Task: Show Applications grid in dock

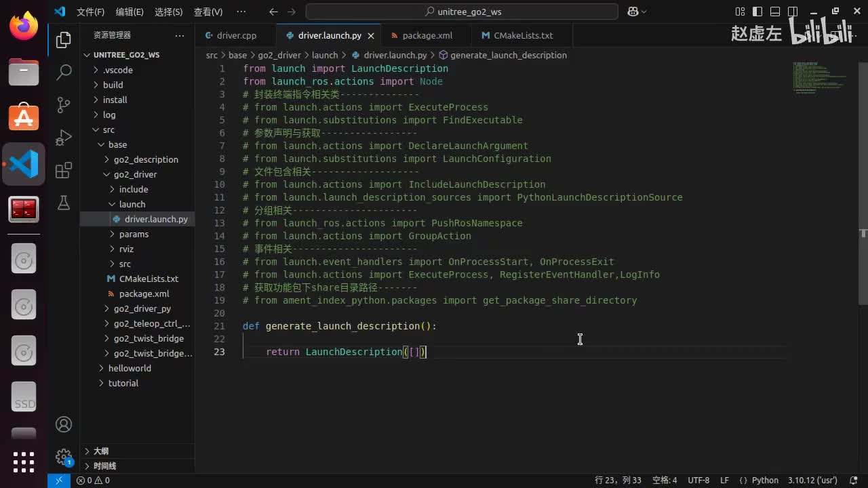Action: 24,462
